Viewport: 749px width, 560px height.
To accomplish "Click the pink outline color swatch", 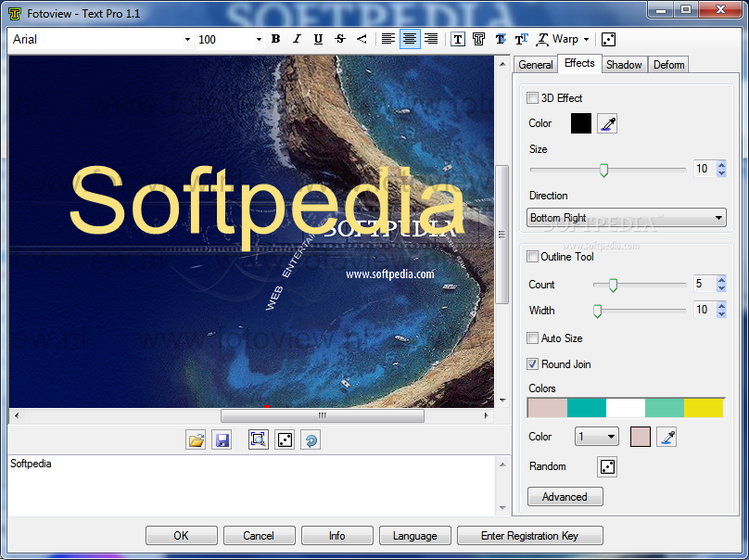I will point(641,437).
